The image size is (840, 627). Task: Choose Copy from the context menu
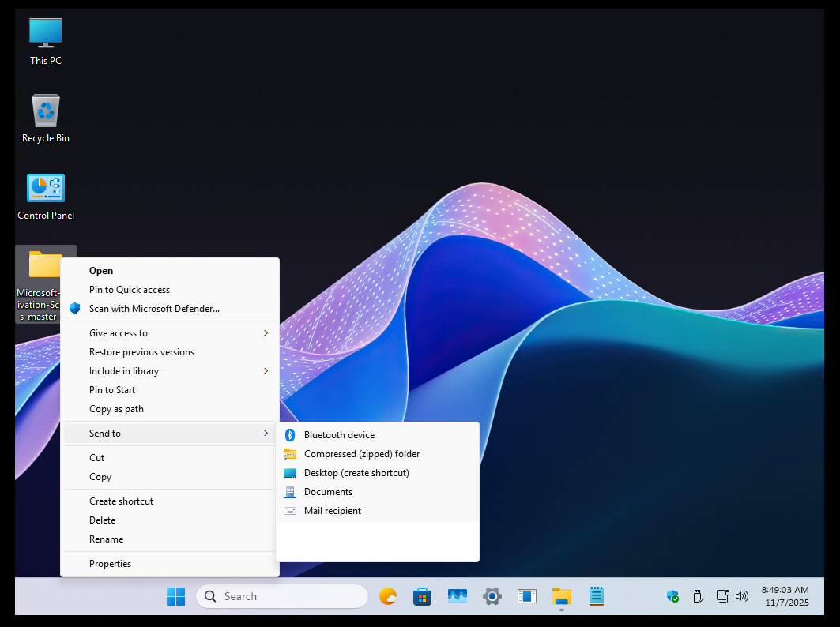point(170,477)
